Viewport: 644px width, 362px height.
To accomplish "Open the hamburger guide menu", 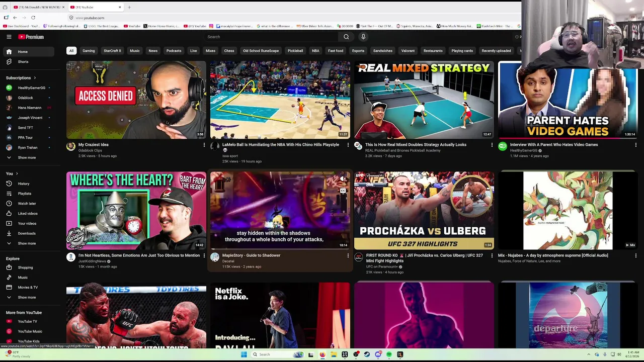I will pyautogui.click(x=9, y=37).
